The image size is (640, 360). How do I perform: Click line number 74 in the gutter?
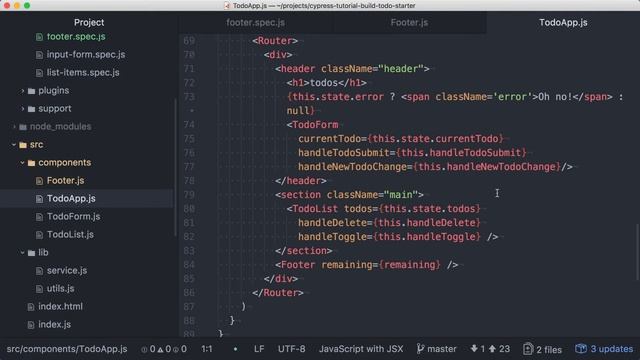(189, 125)
